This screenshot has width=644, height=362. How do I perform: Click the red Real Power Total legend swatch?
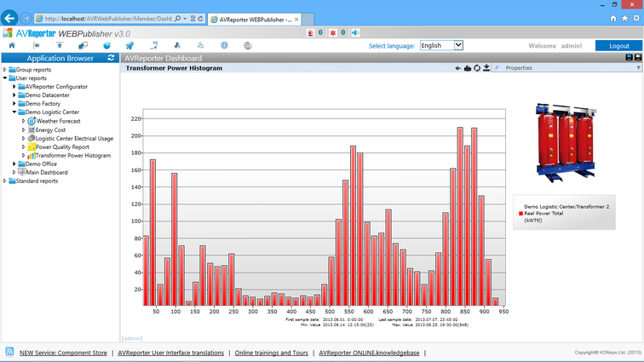(520, 214)
